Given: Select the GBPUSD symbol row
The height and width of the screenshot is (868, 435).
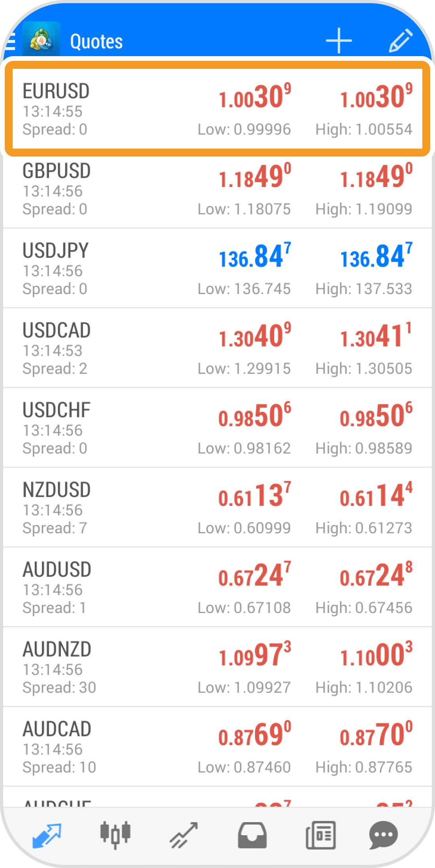Looking at the screenshot, I should tap(217, 189).
